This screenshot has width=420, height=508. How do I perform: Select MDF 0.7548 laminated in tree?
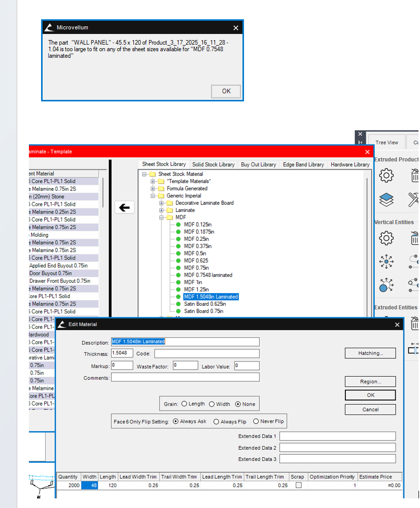pos(208,275)
